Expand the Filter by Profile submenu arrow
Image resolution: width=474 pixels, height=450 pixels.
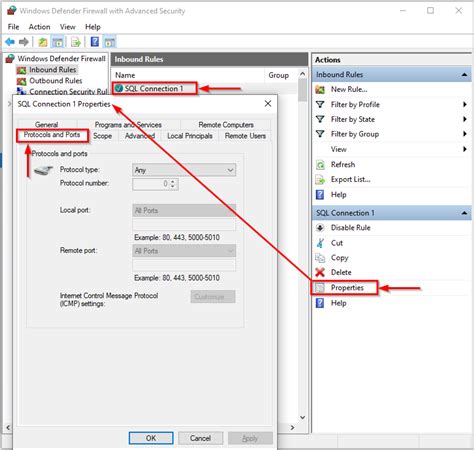pyautogui.click(x=465, y=104)
